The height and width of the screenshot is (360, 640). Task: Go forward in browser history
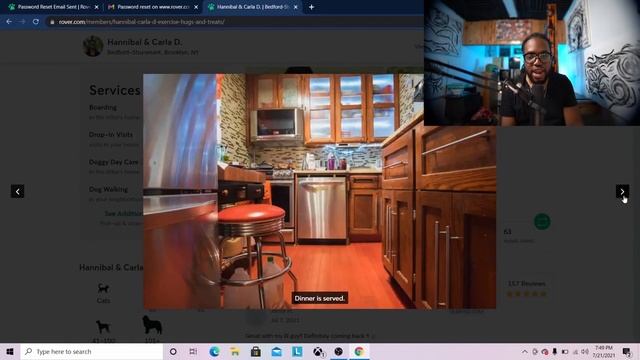click(22, 22)
